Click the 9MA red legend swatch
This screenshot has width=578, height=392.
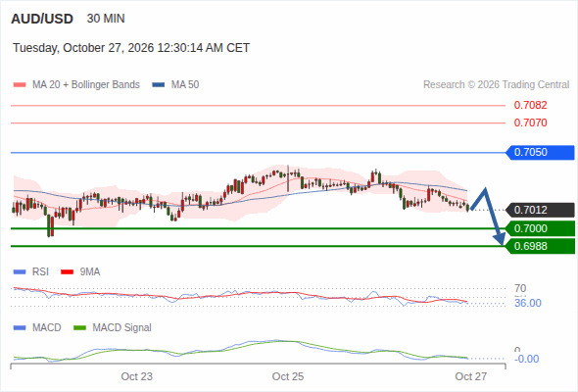[x=67, y=272]
